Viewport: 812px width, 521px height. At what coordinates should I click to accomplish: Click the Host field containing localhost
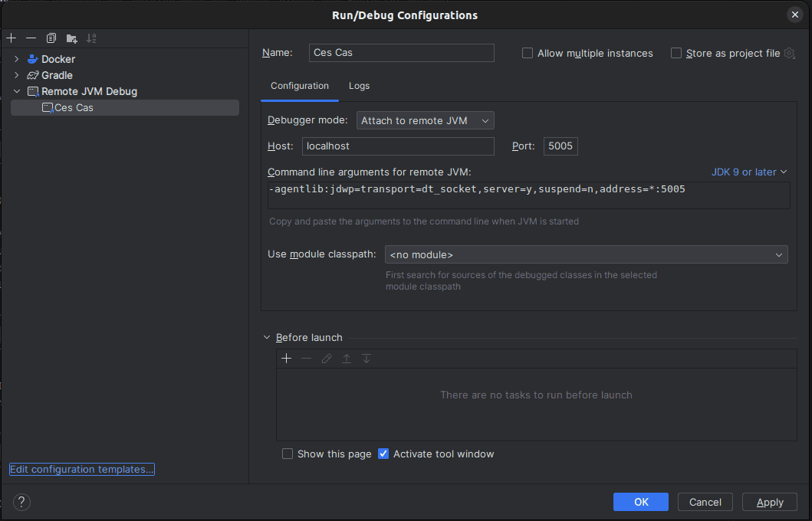pyautogui.click(x=398, y=146)
